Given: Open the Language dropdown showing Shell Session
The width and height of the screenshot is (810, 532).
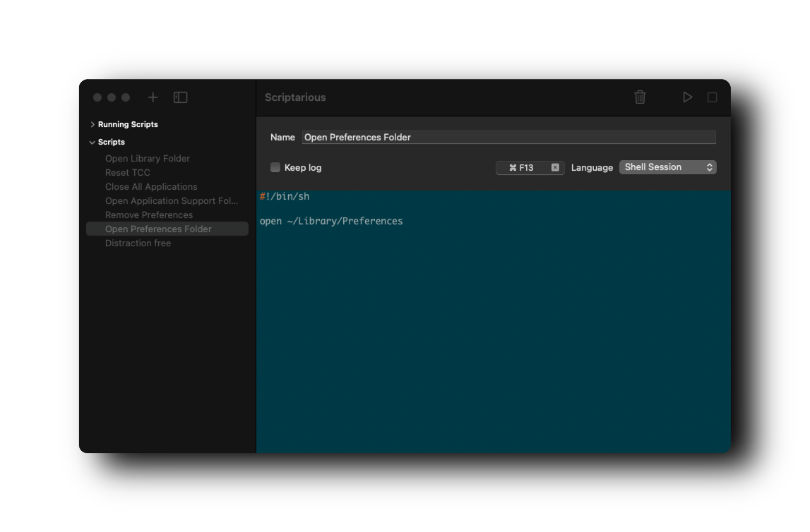Looking at the screenshot, I should click(667, 167).
